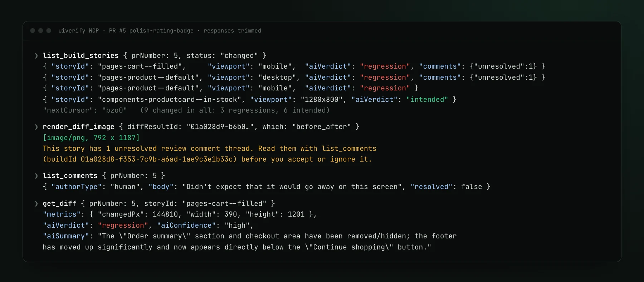Click the "metrics" key in get_diff output

point(62,214)
